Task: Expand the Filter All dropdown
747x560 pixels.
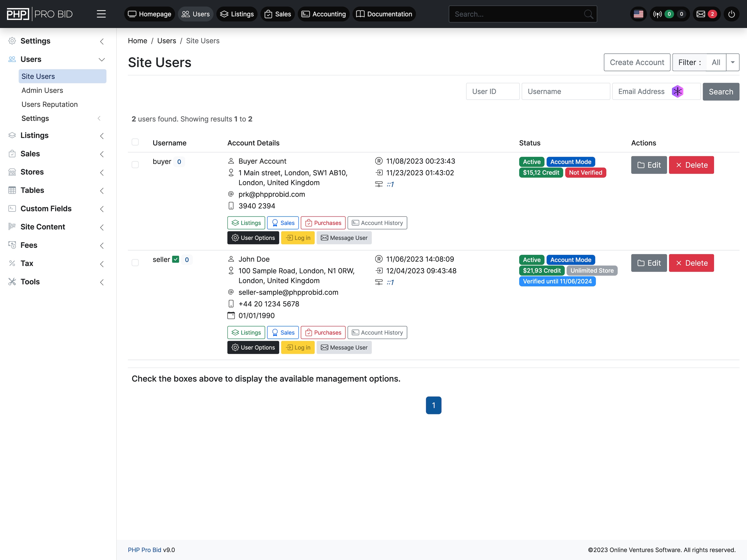Action: pos(733,62)
